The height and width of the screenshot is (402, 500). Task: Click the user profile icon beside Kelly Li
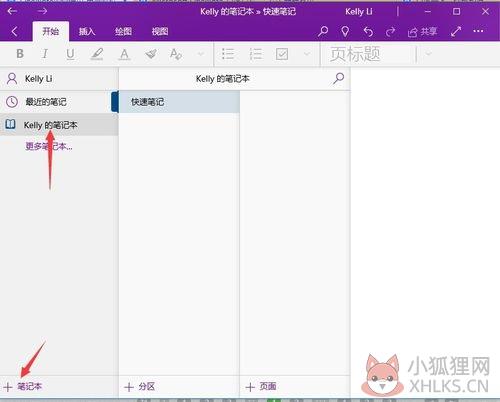coord(12,79)
